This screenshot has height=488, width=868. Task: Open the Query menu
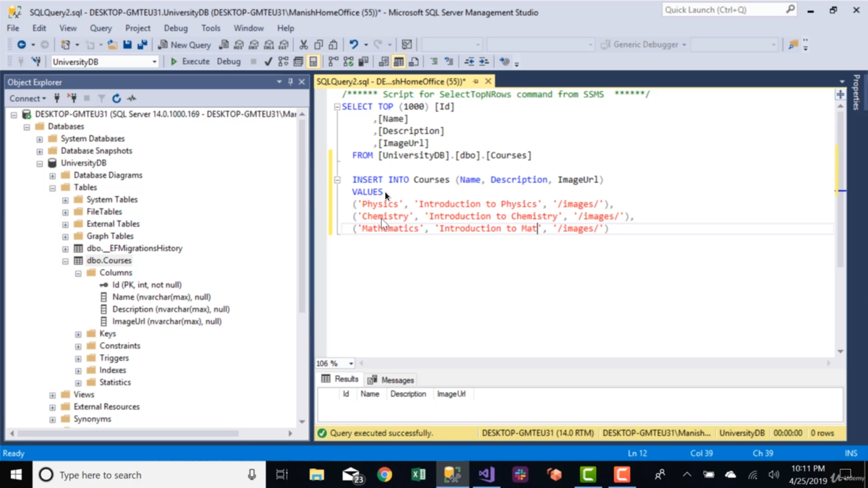point(101,28)
